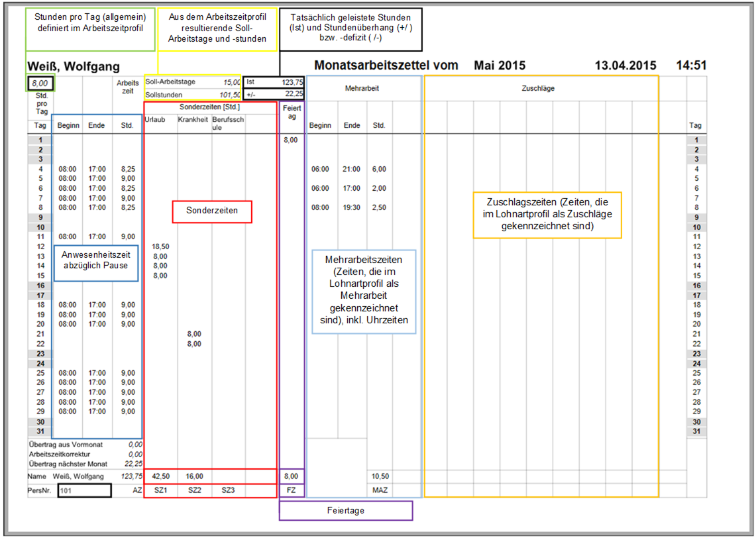Click the Urlaub column header
This screenshot has width=756, height=538.
pos(154,119)
